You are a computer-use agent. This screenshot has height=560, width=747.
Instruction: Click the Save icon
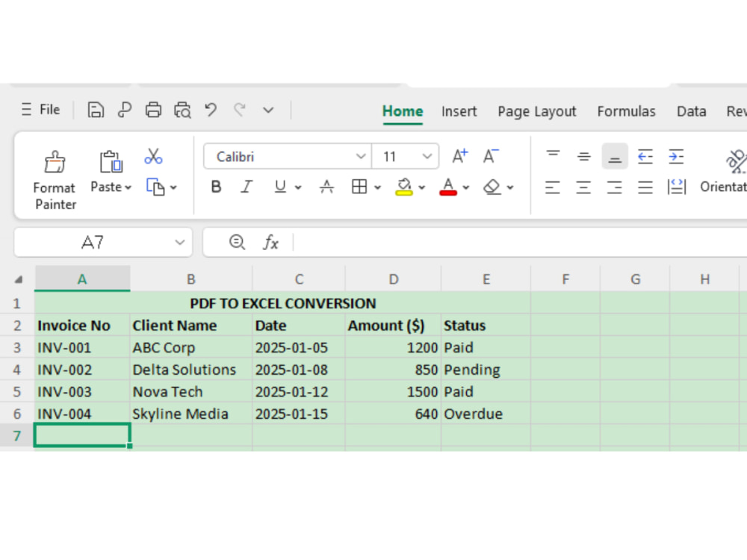pyautogui.click(x=96, y=110)
